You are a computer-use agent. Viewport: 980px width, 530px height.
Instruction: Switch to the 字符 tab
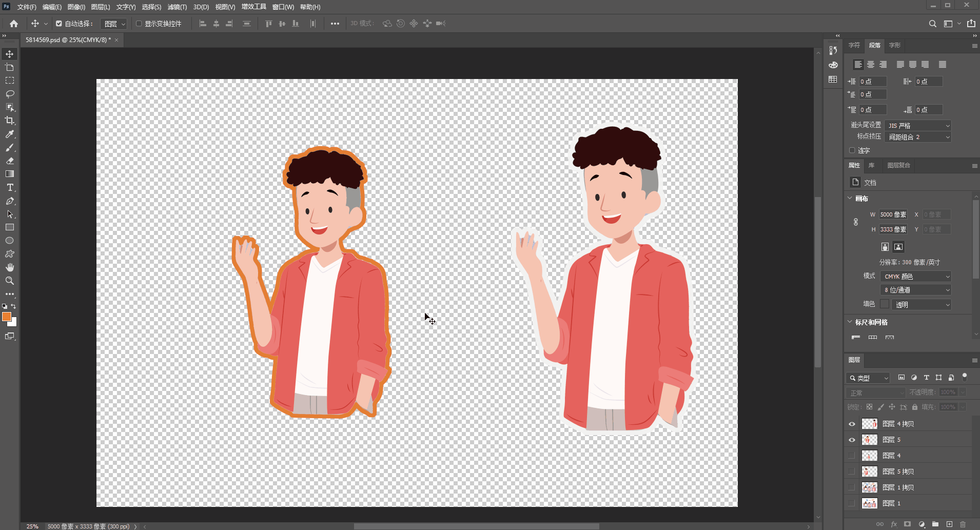[854, 45]
